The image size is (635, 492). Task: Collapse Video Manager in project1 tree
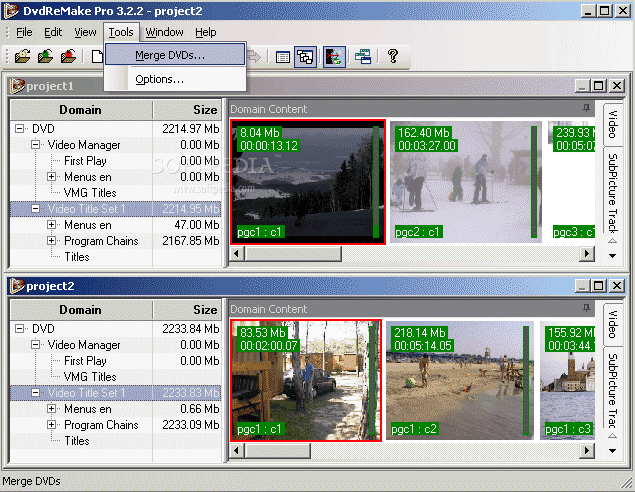click(x=35, y=145)
